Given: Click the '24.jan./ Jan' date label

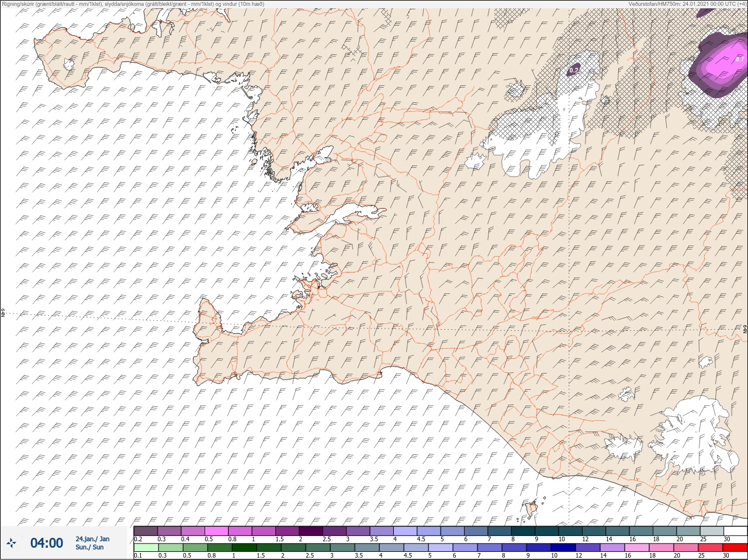Looking at the screenshot, I should point(92,539).
